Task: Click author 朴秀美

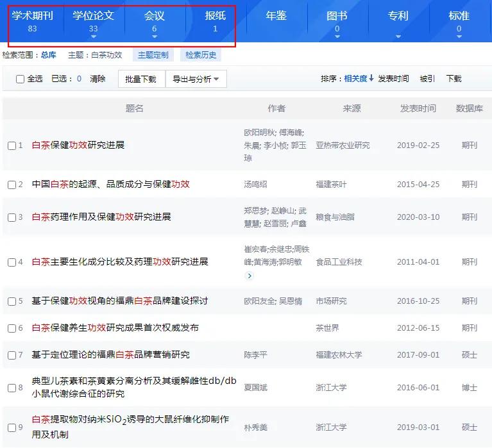Action: coord(255,427)
